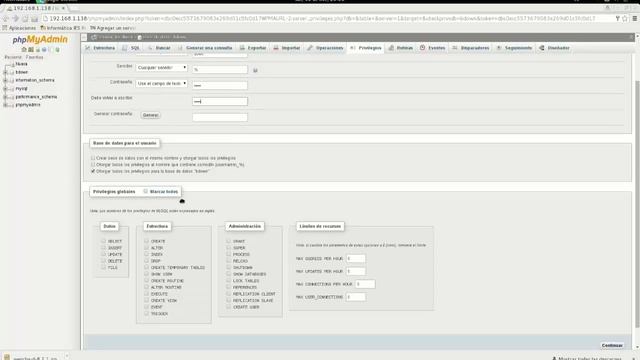The width and height of the screenshot is (640, 360).
Task: Click the Disparadores tab icon
Action: tap(455, 48)
